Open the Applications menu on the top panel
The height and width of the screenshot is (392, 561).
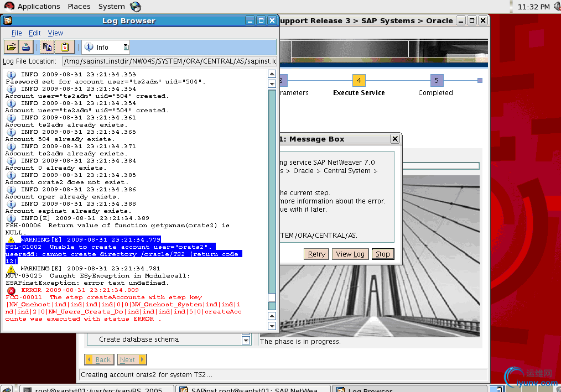(39, 7)
